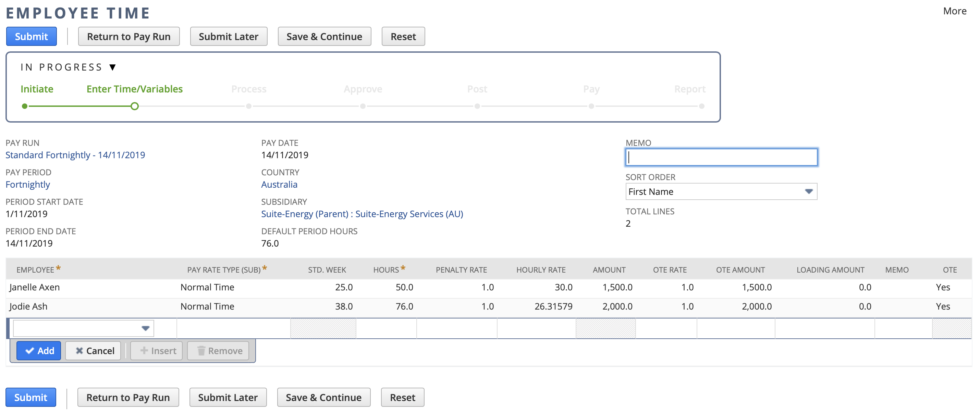Screen dimensions: 980x413
Task: Expand the In Progress status selector
Action: click(113, 66)
